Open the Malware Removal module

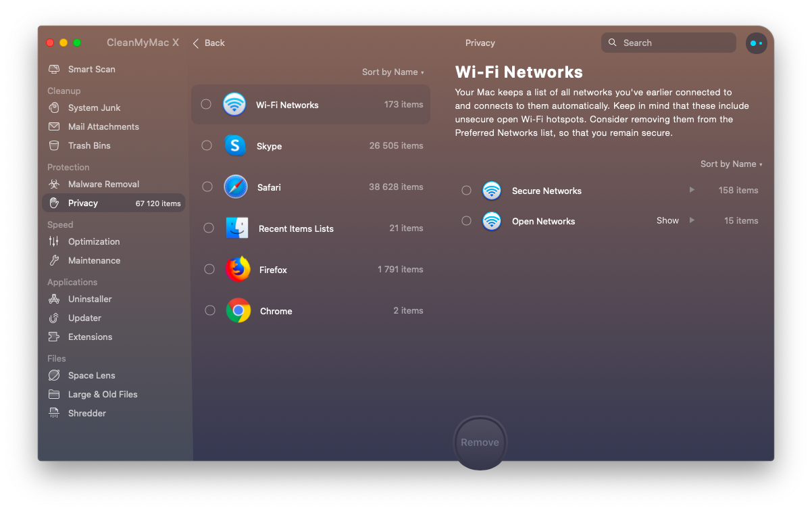(x=103, y=184)
